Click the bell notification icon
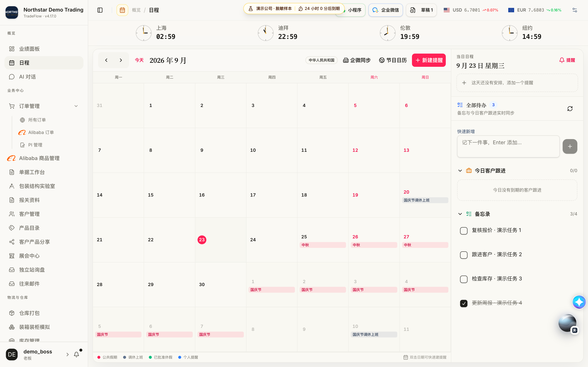 tap(77, 354)
